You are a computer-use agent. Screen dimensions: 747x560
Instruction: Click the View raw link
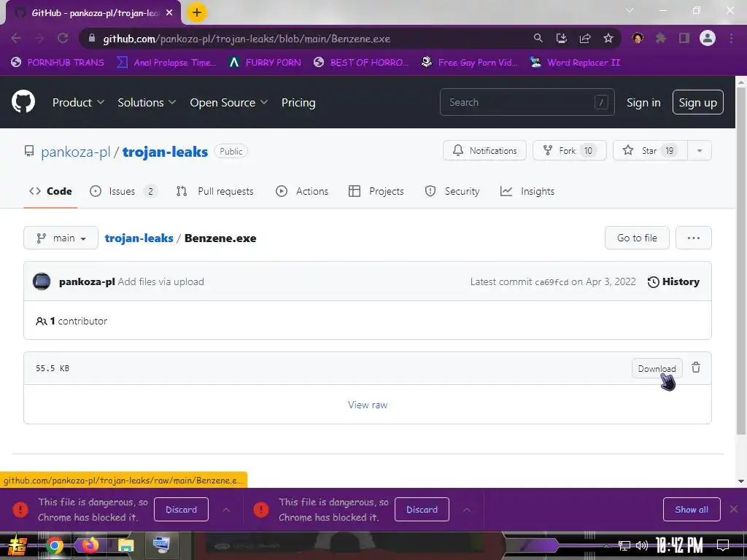(x=368, y=405)
